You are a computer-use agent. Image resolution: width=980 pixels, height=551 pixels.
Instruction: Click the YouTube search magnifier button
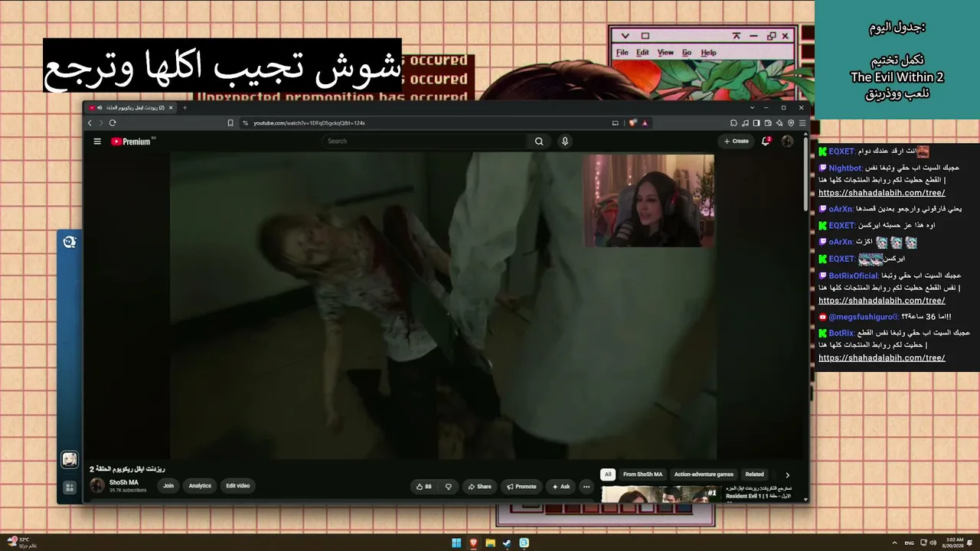pyautogui.click(x=539, y=142)
